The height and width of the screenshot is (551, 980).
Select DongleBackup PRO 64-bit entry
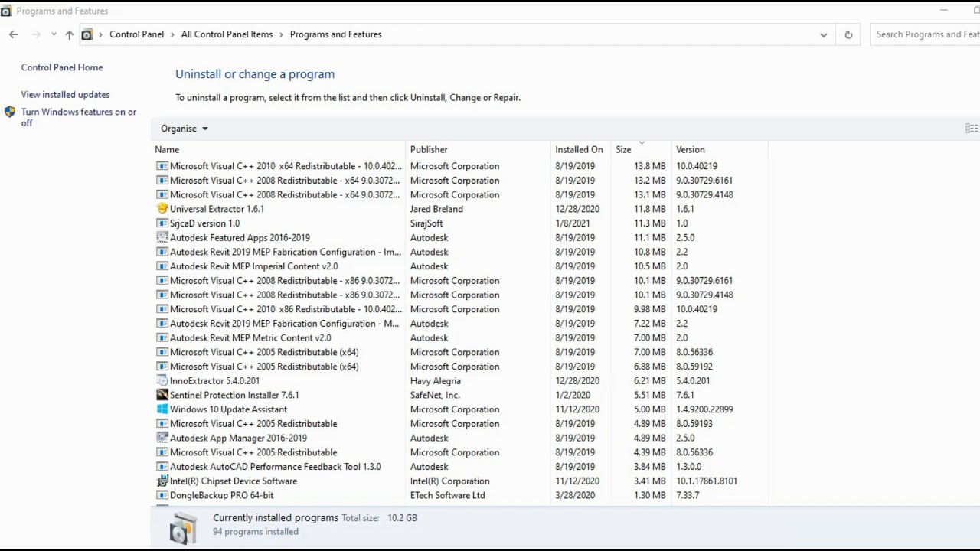click(x=221, y=496)
